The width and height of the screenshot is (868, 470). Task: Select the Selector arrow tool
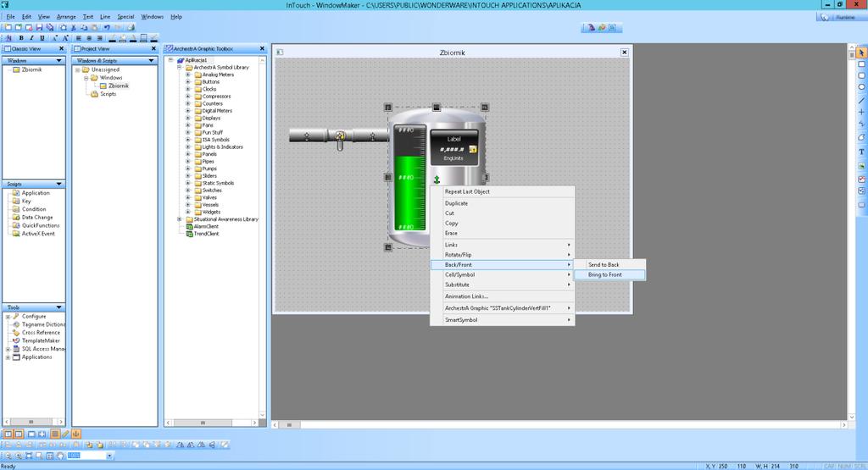[861, 53]
